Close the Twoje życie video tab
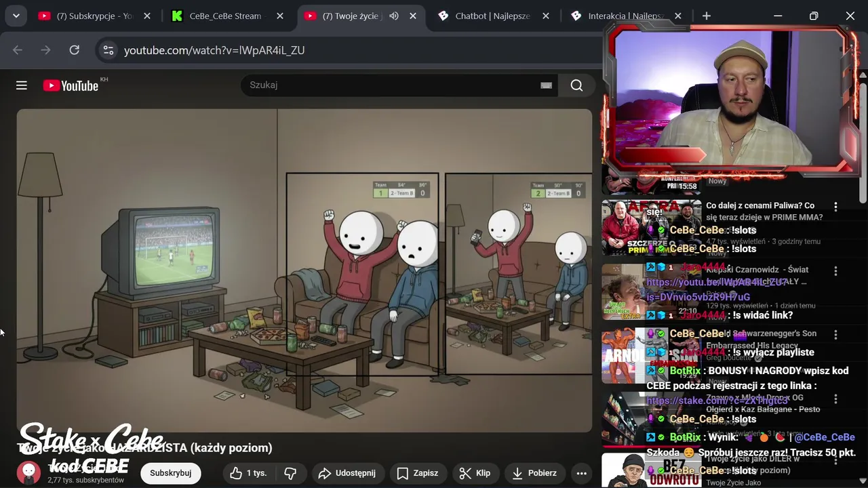The image size is (868, 488). (x=413, y=16)
